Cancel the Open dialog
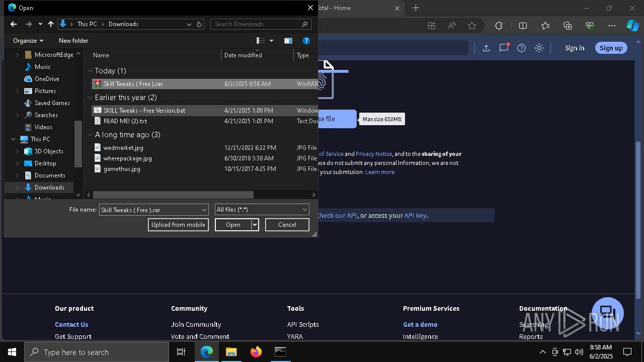The width and height of the screenshot is (644, 362). click(287, 225)
